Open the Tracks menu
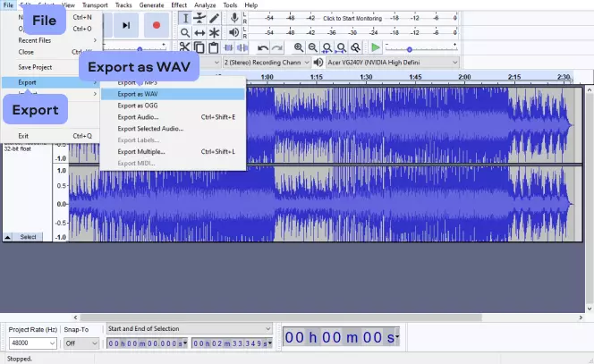594x364 pixels. click(123, 5)
